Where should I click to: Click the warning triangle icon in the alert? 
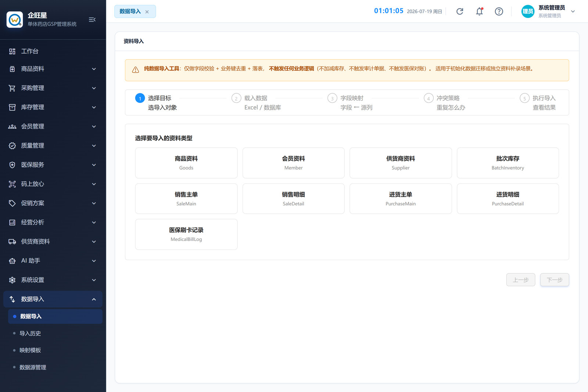point(136,70)
